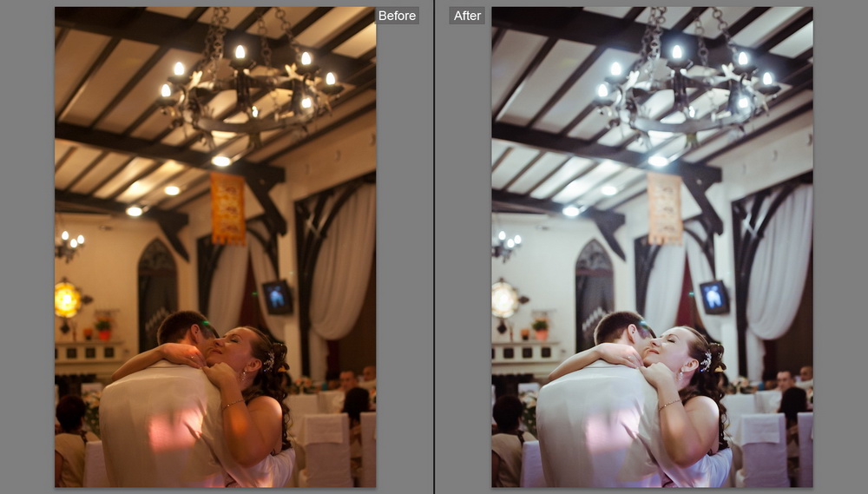Screen dimensions: 868x494
Task: Click the After label above right photo
Action: click(467, 16)
